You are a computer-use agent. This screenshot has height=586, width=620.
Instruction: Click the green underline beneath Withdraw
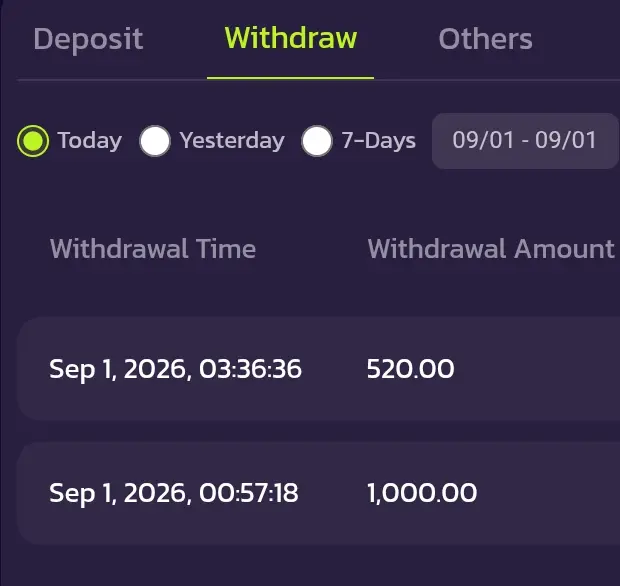point(291,78)
